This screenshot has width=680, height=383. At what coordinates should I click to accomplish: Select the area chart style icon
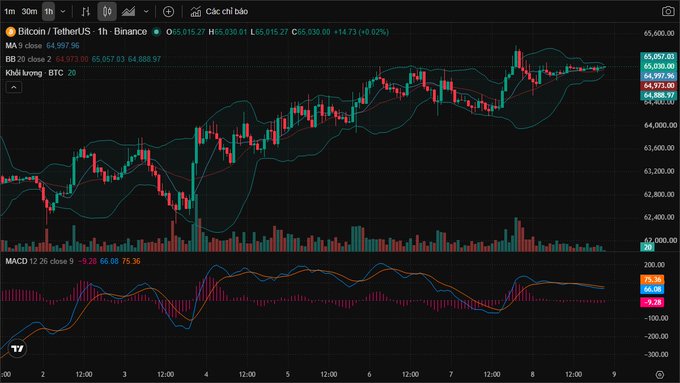(x=128, y=12)
